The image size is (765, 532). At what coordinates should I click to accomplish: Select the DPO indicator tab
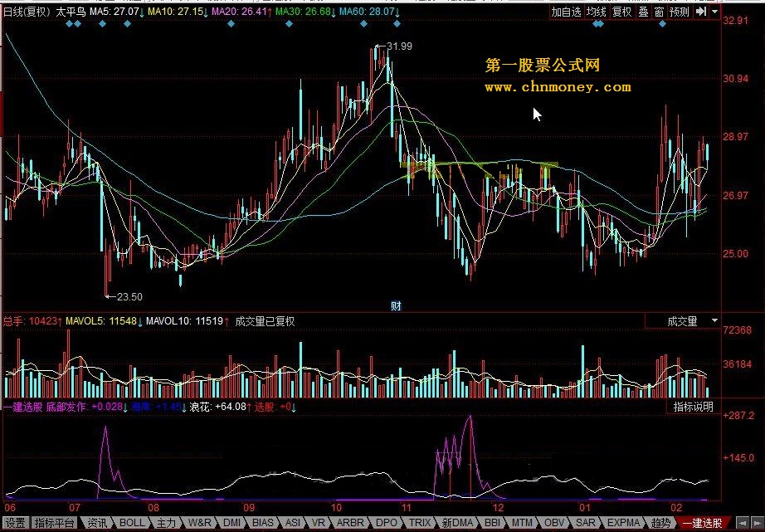[x=387, y=523]
